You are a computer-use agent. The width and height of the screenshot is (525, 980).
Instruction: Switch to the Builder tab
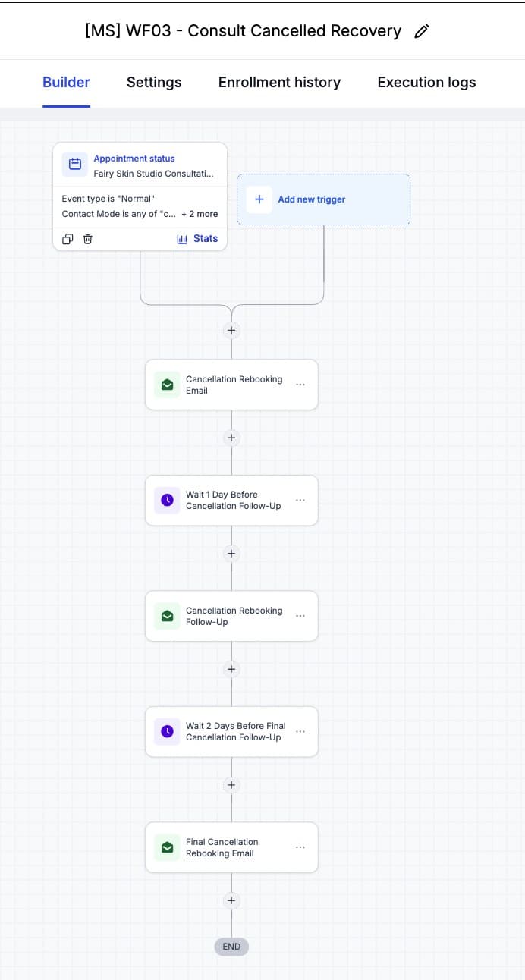(66, 83)
